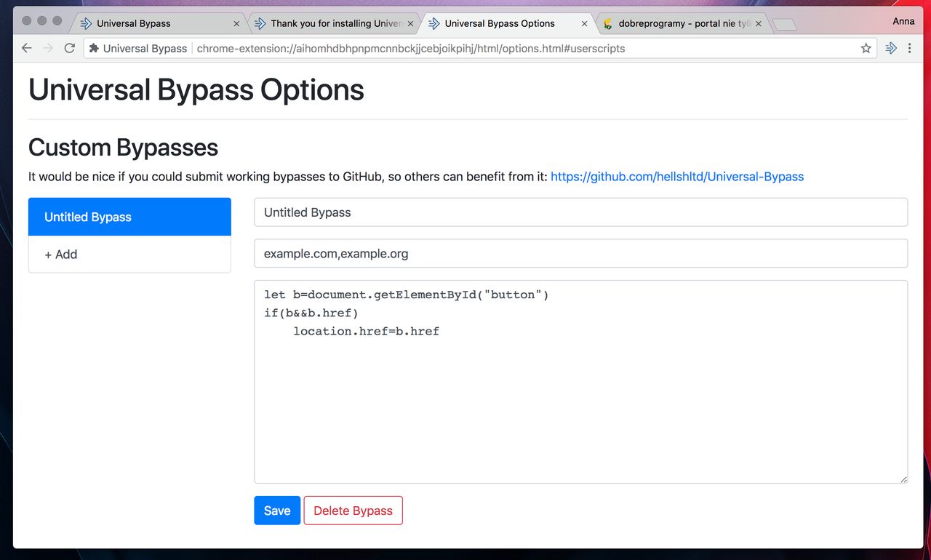The height and width of the screenshot is (560, 931).
Task: Close the 'Thank you for installing' tab
Action: [x=410, y=23]
